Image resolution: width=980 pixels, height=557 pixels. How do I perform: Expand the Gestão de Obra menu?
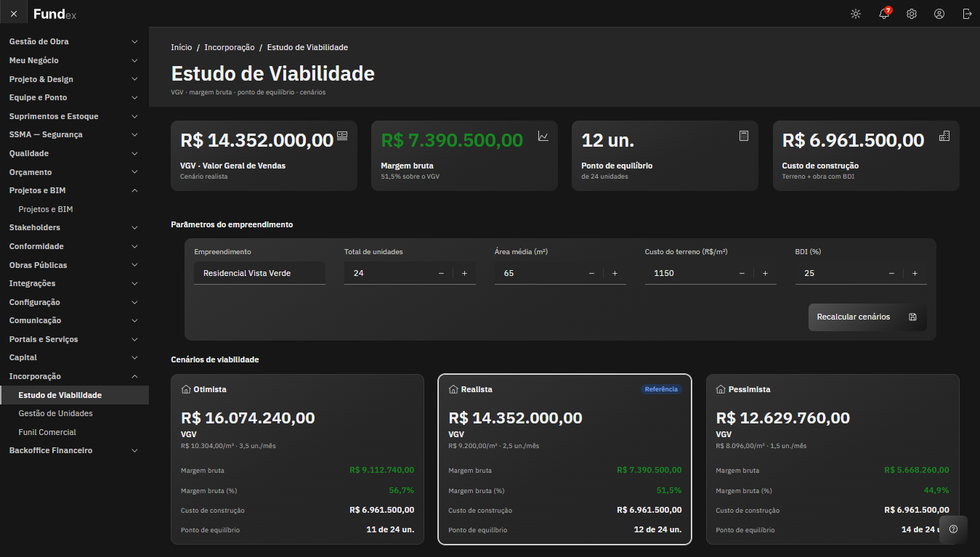(74, 41)
